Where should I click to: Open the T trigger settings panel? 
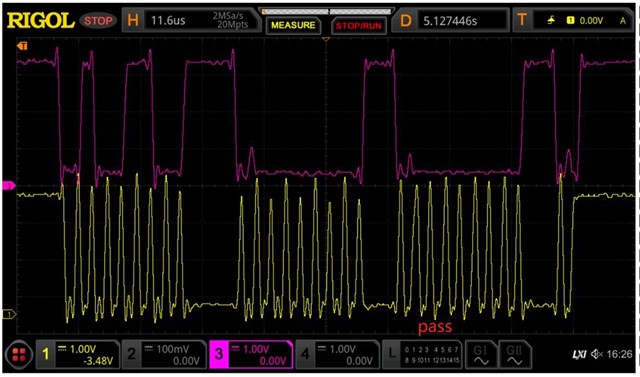click(573, 20)
